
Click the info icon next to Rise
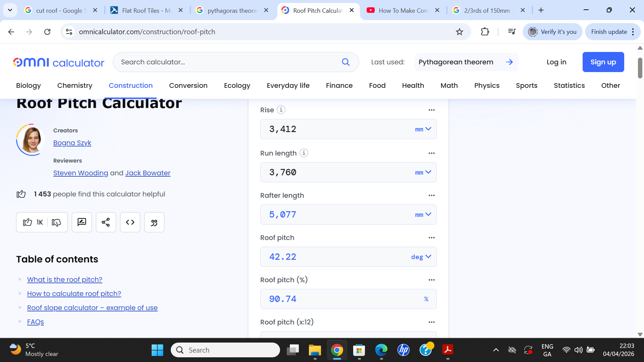tap(281, 110)
